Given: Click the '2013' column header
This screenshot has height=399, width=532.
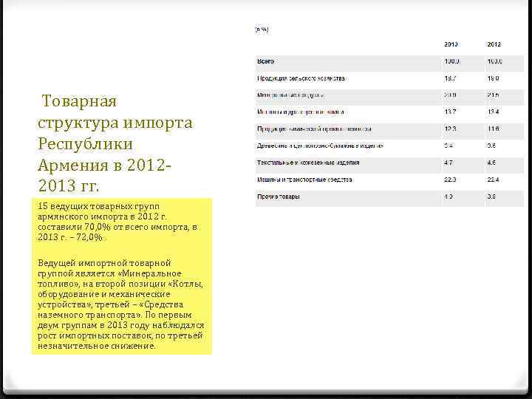Looking at the screenshot, I should tap(451, 44).
